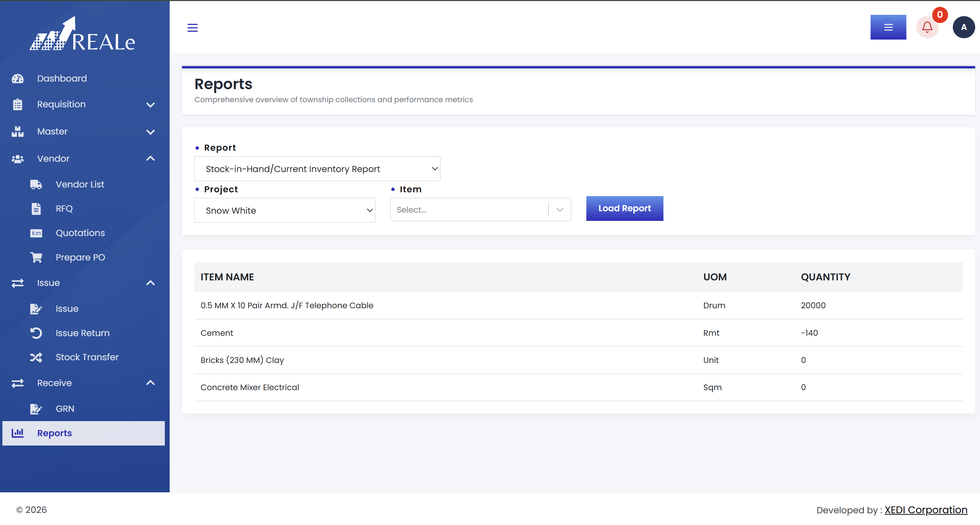This screenshot has width=980, height=525.
Task: Open Vendor List page
Action: [80, 184]
